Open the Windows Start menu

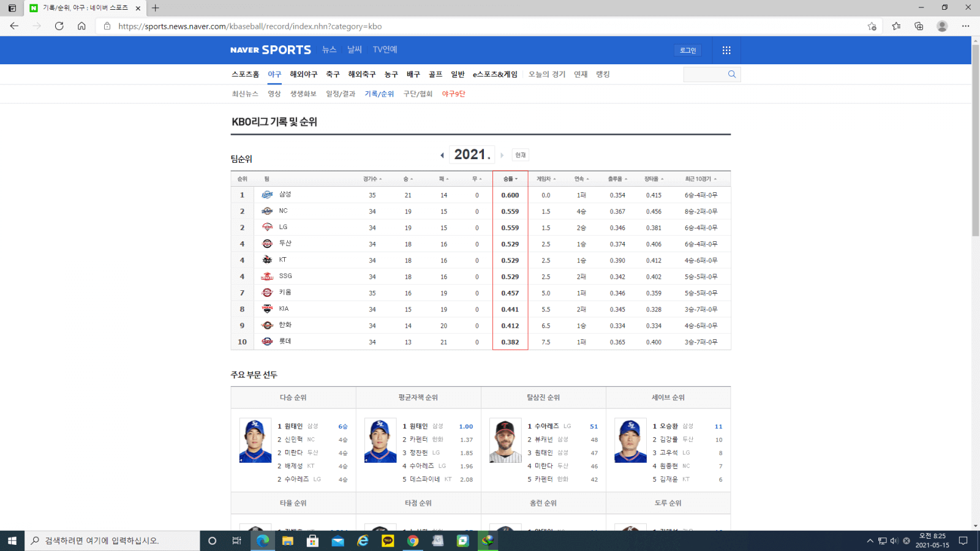point(12,541)
